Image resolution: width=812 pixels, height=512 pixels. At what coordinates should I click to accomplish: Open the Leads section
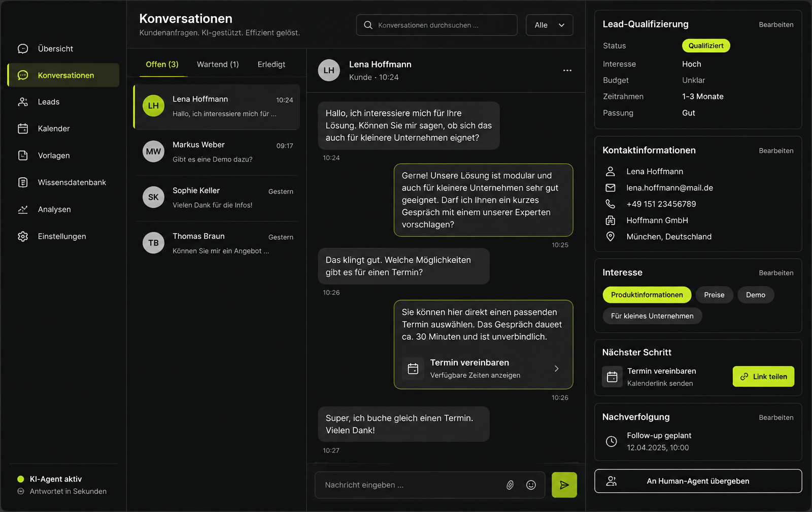click(x=63, y=102)
